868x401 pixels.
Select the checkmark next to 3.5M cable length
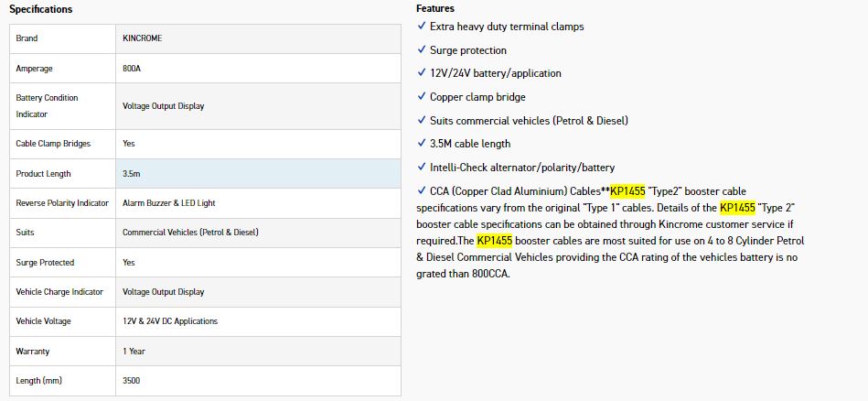[421, 144]
